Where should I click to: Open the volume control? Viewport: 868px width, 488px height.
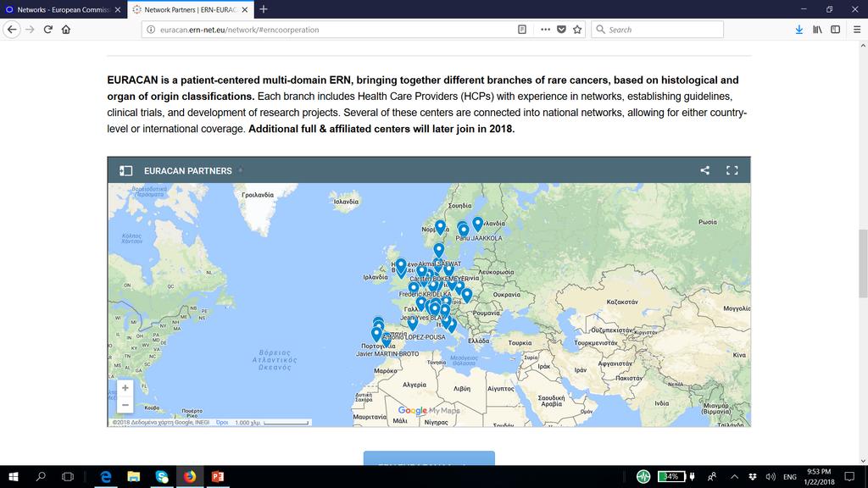pyautogui.click(x=771, y=476)
